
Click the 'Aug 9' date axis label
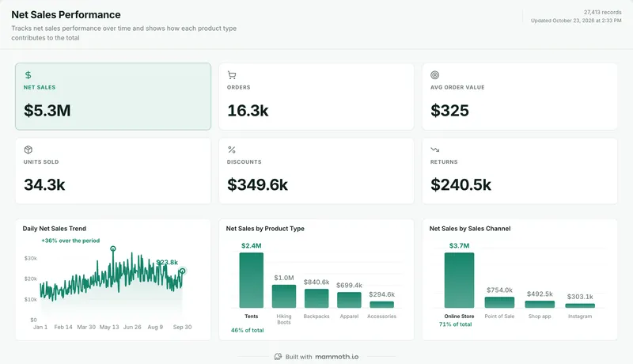pos(155,327)
